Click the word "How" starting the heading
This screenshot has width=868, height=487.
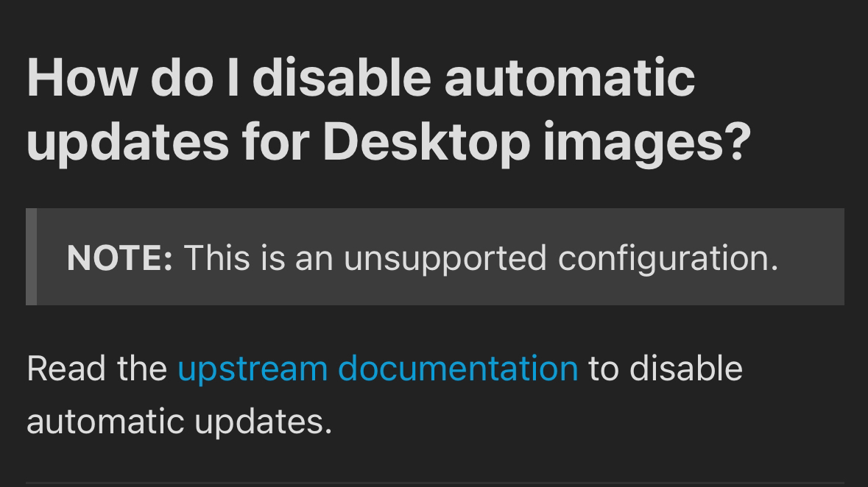(82, 79)
